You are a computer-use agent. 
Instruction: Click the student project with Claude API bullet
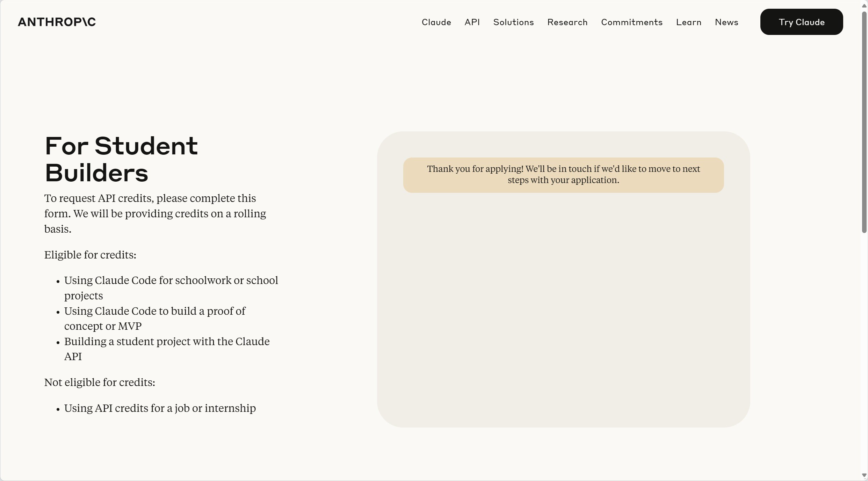pyautogui.click(x=167, y=349)
